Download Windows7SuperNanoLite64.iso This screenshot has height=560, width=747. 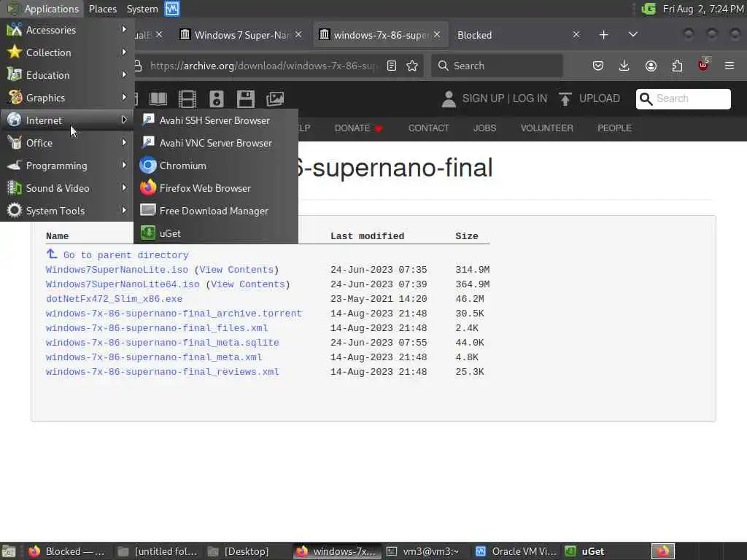(x=123, y=284)
